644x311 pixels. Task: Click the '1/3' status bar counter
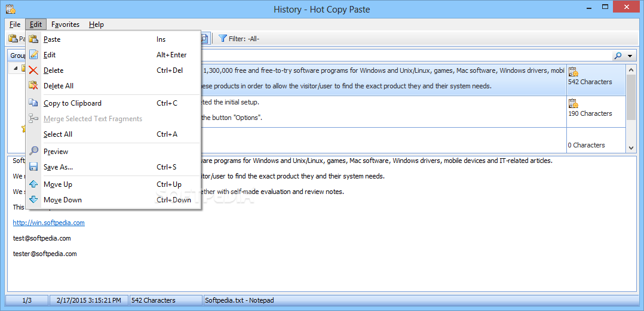[x=27, y=300]
